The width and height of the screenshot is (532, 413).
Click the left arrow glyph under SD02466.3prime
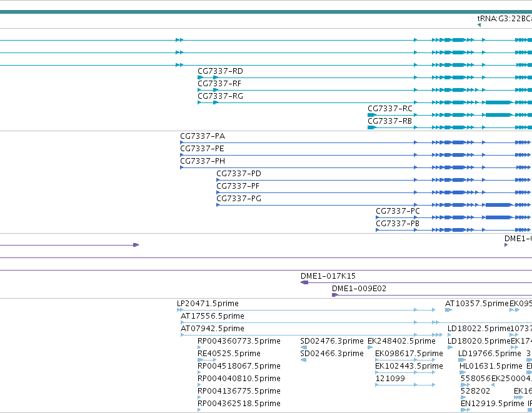click(x=304, y=360)
